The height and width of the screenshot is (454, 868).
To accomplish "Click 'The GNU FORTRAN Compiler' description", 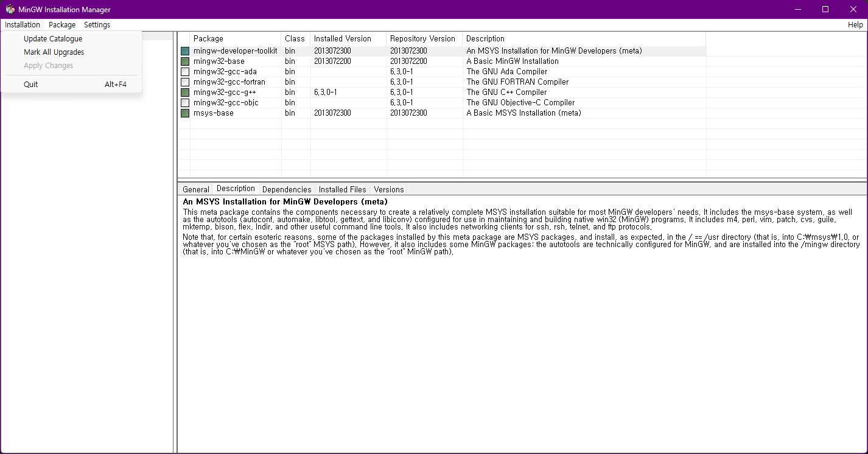I will pos(517,82).
